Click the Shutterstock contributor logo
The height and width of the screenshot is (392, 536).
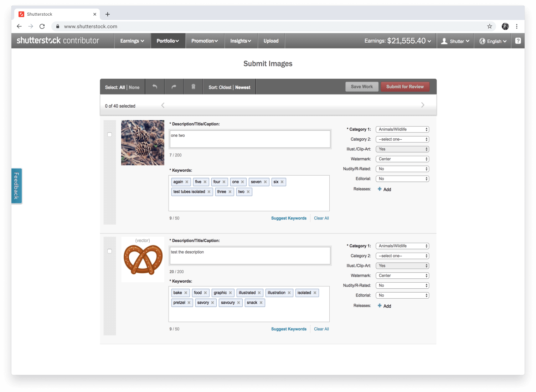[58, 41]
